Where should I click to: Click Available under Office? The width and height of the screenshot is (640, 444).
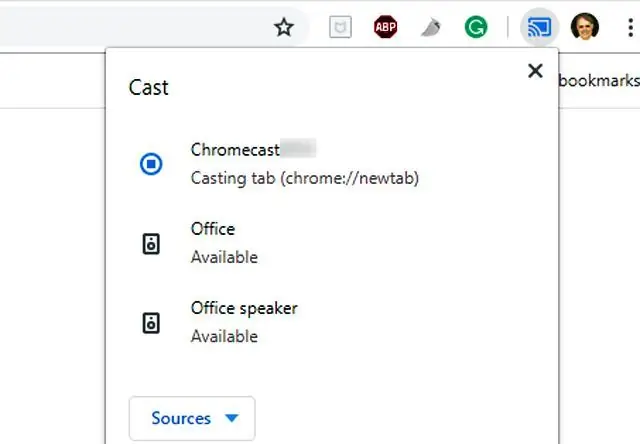click(224, 257)
